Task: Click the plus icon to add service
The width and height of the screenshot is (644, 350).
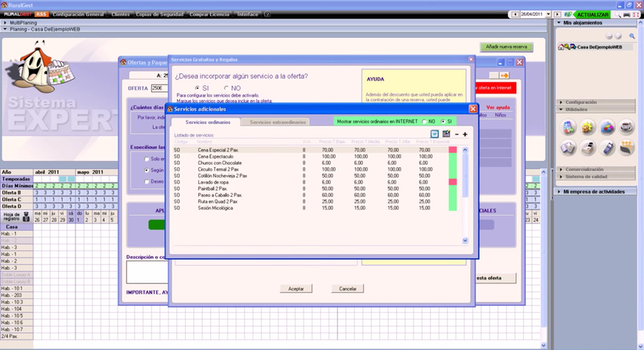Action: pos(464,134)
